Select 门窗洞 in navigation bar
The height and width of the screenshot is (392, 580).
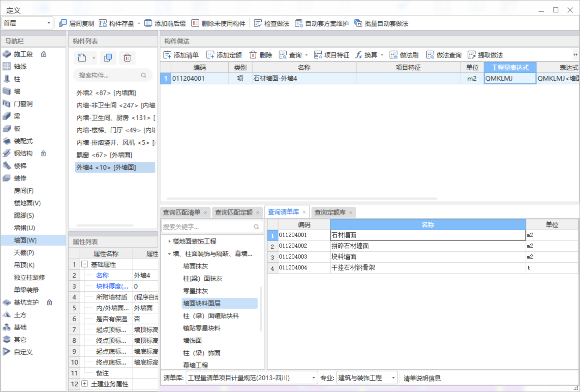(x=23, y=104)
